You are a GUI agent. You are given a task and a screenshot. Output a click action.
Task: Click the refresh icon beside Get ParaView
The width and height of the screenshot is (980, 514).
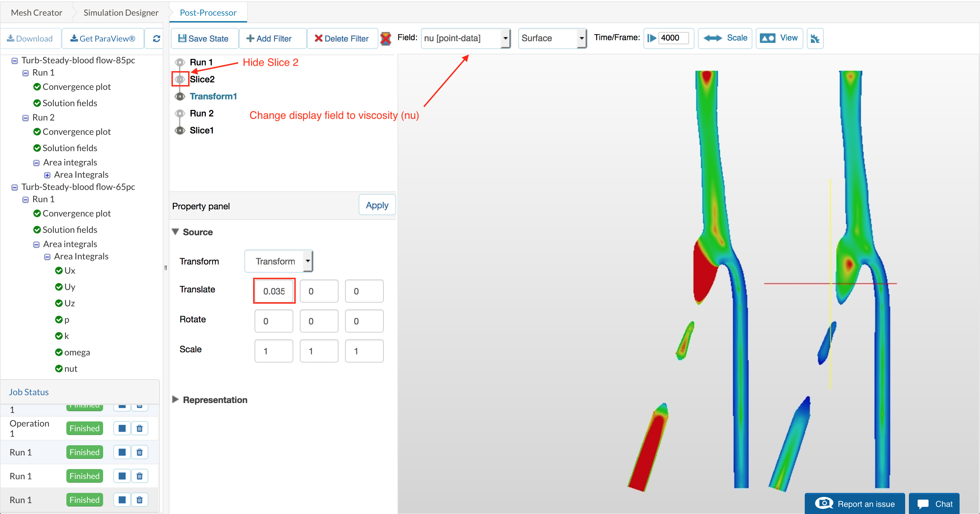tap(157, 38)
